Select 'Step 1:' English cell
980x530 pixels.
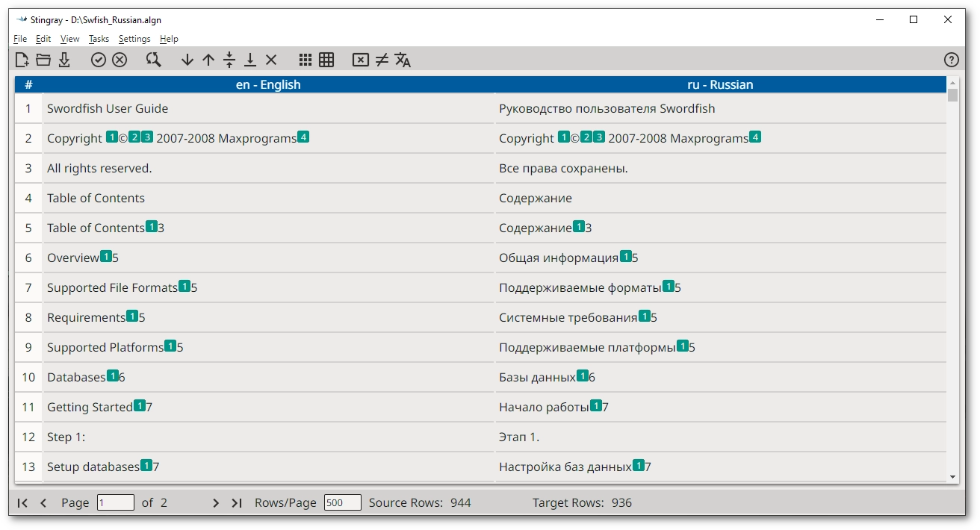click(268, 437)
